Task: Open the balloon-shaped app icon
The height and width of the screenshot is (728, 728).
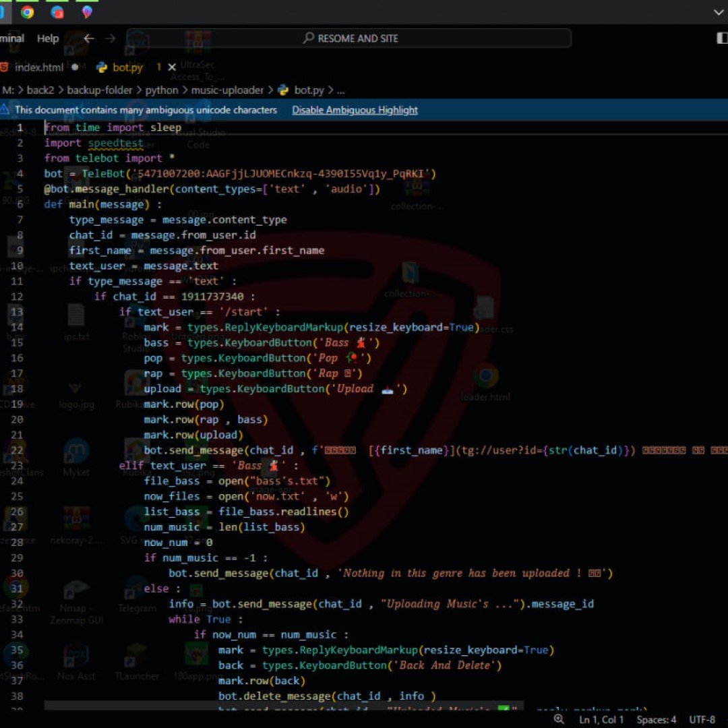Action: (x=87, y=12)
